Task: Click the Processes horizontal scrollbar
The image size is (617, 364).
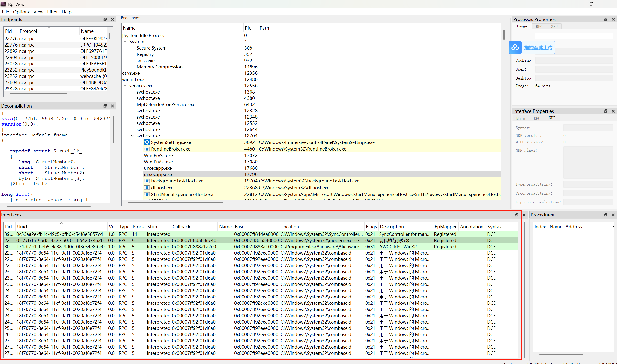Action: click(175, 203)
